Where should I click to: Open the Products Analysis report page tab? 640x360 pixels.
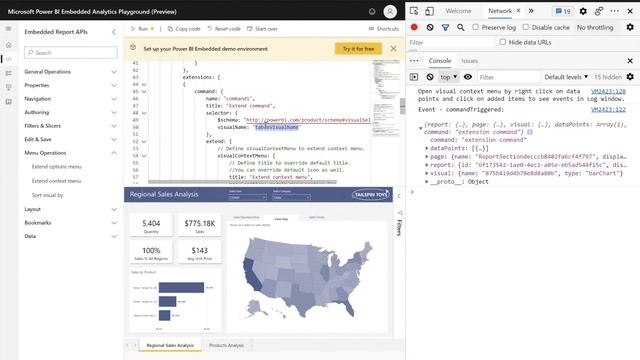[226, 345]
